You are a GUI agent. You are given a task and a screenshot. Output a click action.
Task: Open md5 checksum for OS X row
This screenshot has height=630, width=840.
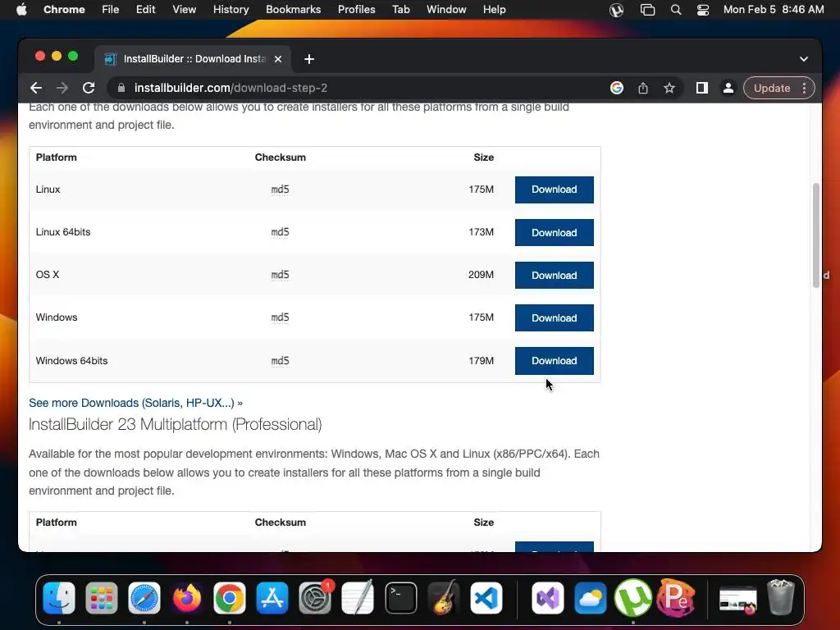[281, 275]
